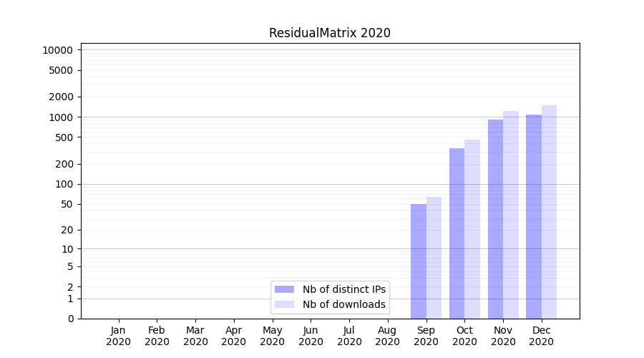The width and height of the screenshot is (644, 358).
Task: Click the chart title ResidualMatrix 2020
Action: (x=330, y=33)
